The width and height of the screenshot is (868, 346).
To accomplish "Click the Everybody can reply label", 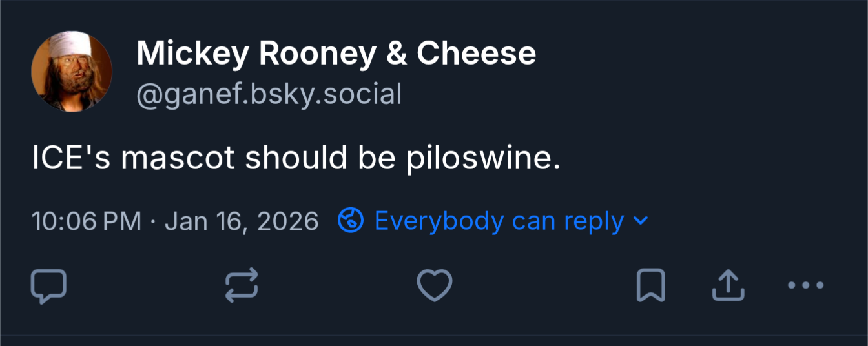I will point(499,221).
